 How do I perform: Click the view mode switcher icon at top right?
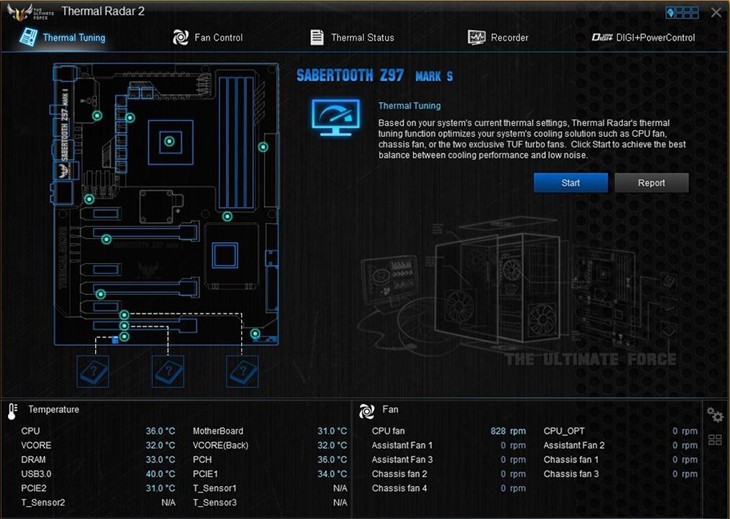tap(682, 13)
